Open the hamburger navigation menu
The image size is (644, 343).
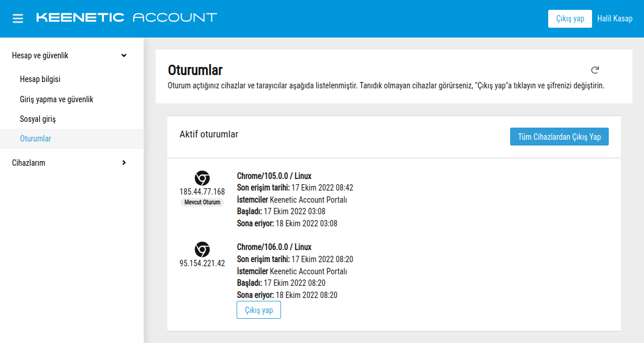[x=18, y=18]
